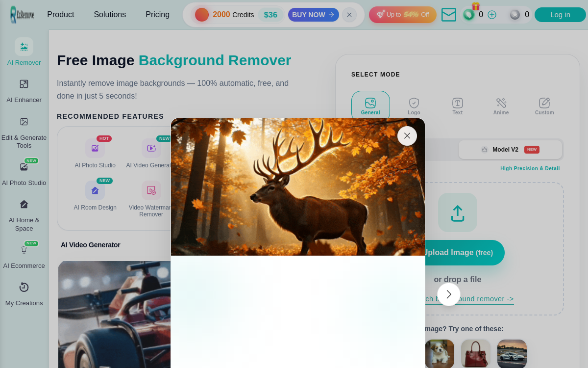Select the Custom mode
This screenshot has height=368, width=588.
coord(544,106)
